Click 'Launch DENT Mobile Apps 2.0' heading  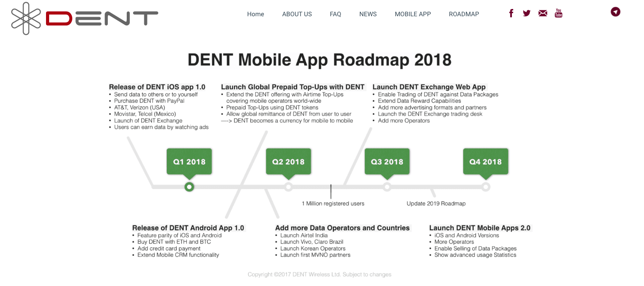tap(480, 228)
